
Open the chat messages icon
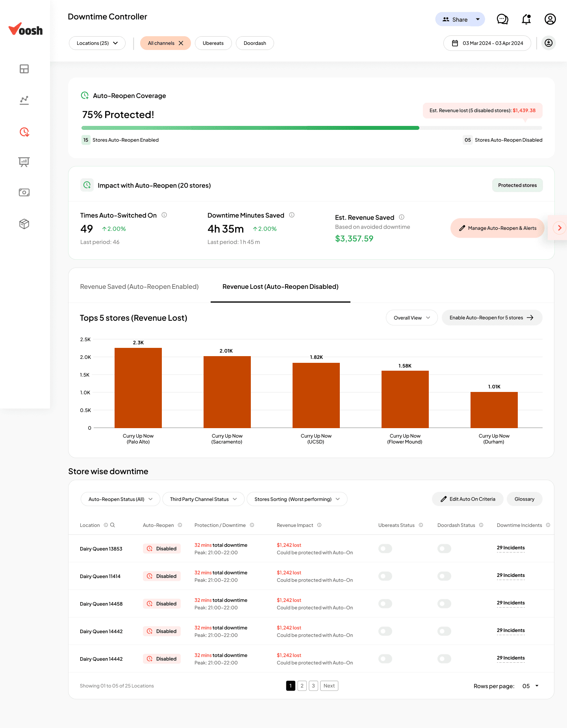pos(502,19)
